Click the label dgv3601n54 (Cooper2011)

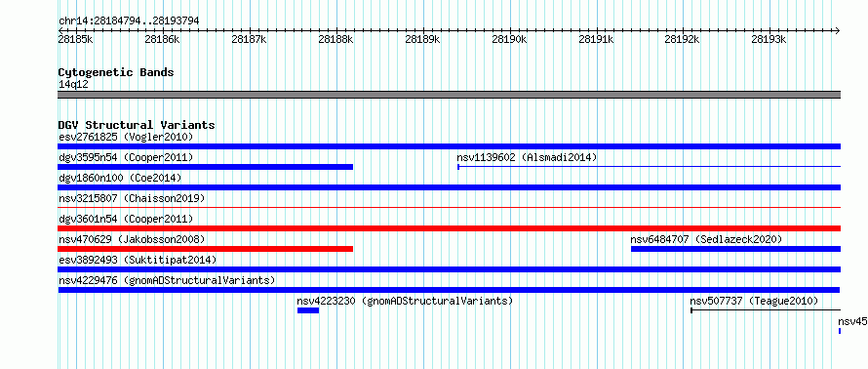pos(126,219)
